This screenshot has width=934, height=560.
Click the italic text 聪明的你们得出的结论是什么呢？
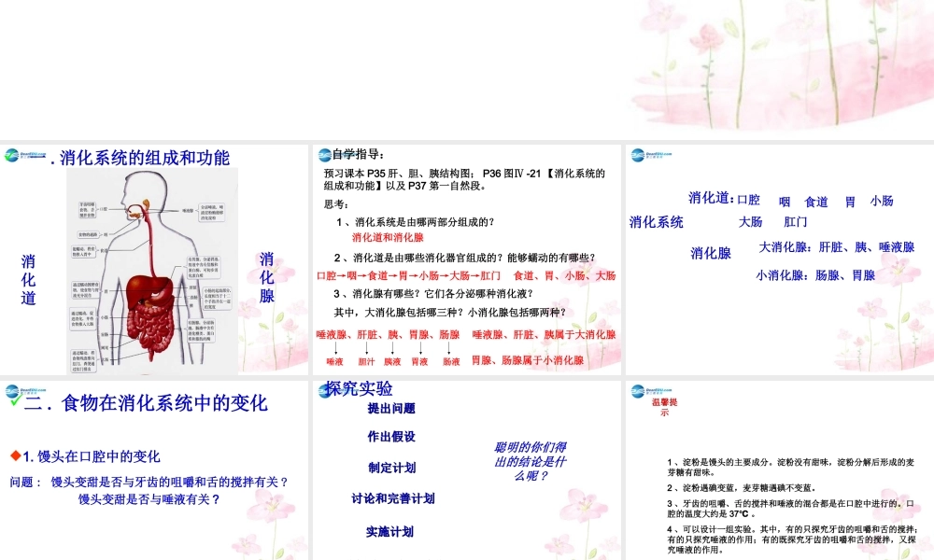531,461
